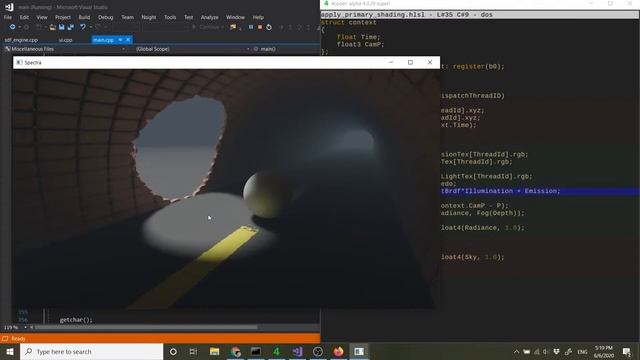
Task: Close the main.cpp tab
Action: point(128,40)
